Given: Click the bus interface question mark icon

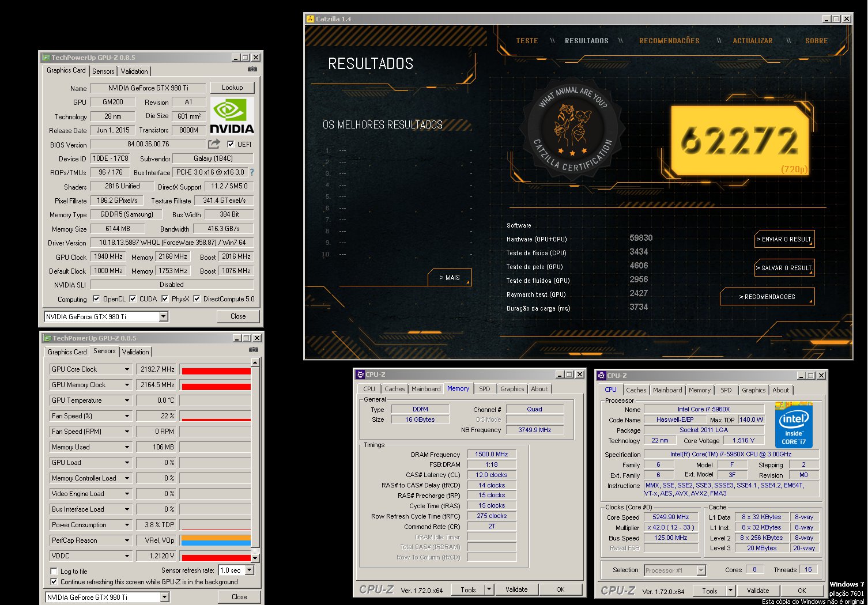Looking at the screenshot, I should pos(251,172).
